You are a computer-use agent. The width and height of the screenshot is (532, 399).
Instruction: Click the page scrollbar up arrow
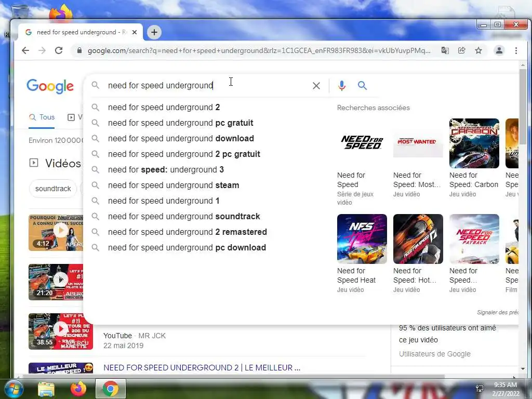pos(523,65)
